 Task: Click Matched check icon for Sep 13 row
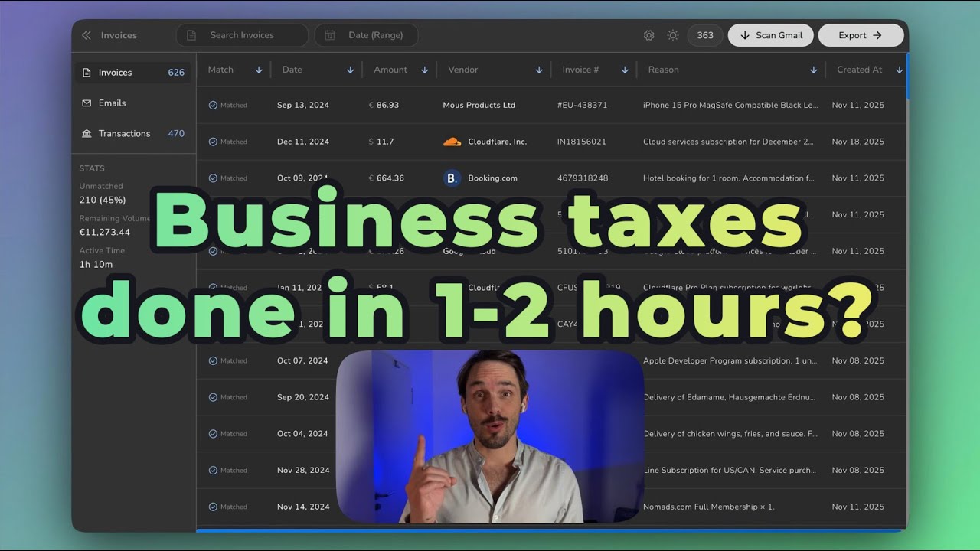tap(213, 106)
